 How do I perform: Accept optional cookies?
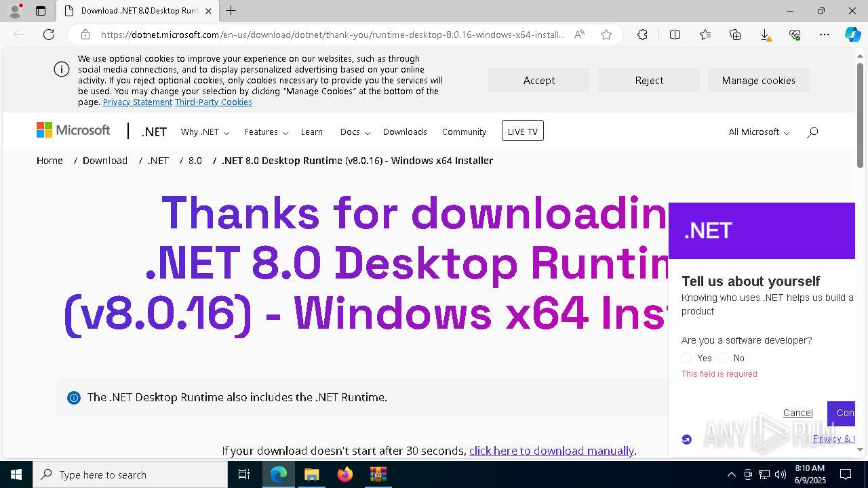coord(539,80)
